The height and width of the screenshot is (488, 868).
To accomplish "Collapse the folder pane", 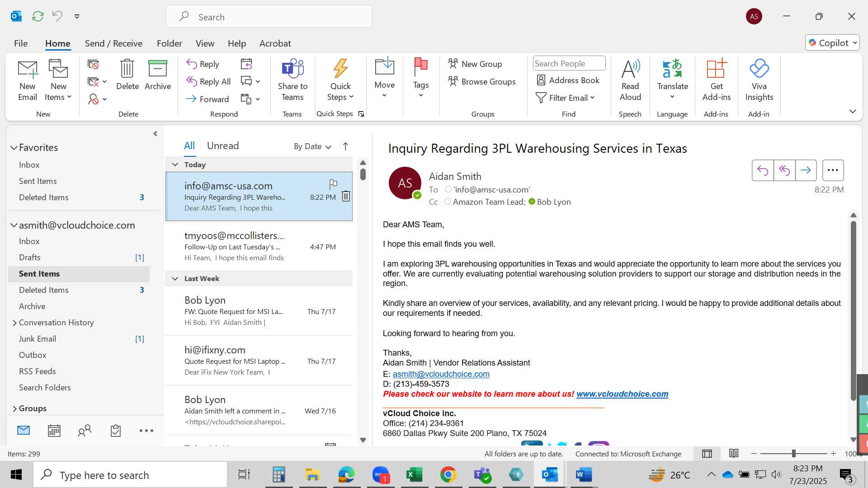I will click(156, 134).
